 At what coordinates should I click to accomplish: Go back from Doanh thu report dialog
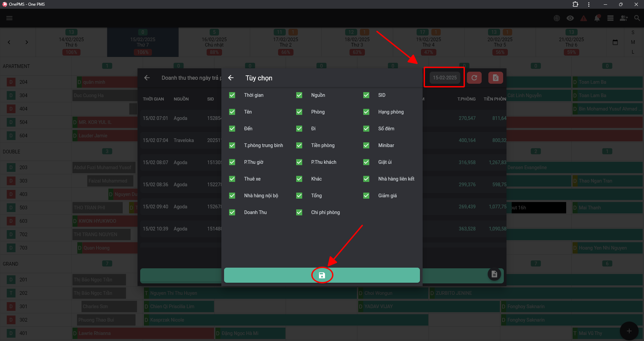coord(147,78)
